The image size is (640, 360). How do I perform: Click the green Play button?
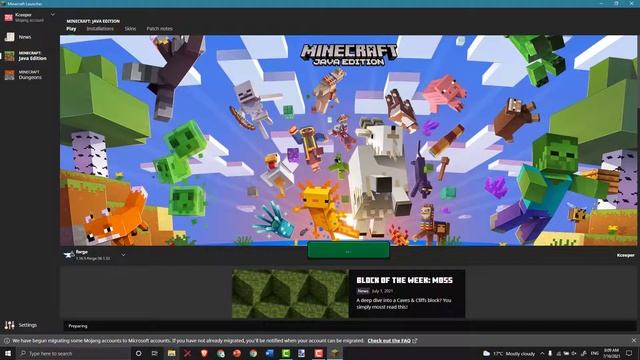(x=348, y=251)
